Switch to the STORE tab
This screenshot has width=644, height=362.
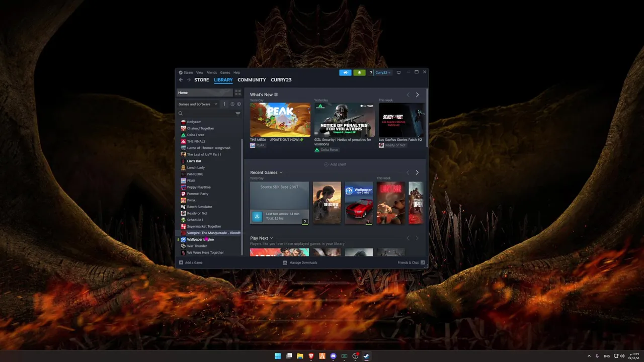pos(202,80)
